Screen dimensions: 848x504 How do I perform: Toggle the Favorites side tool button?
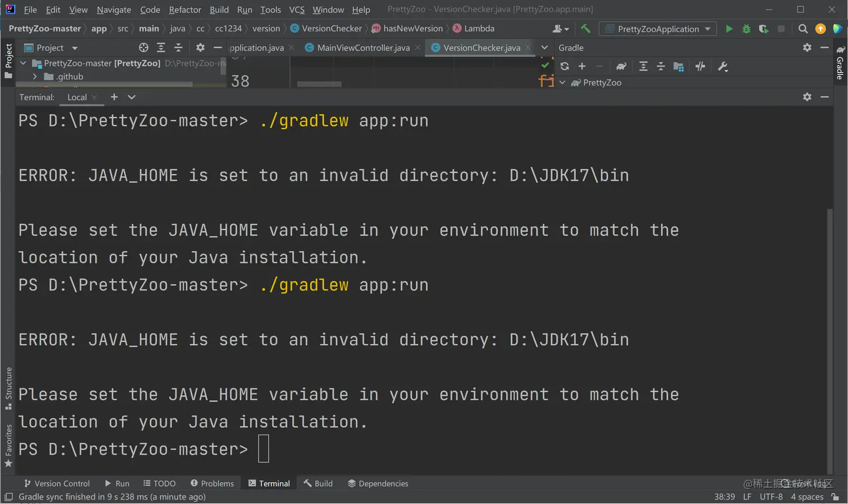tap(8, 446)
